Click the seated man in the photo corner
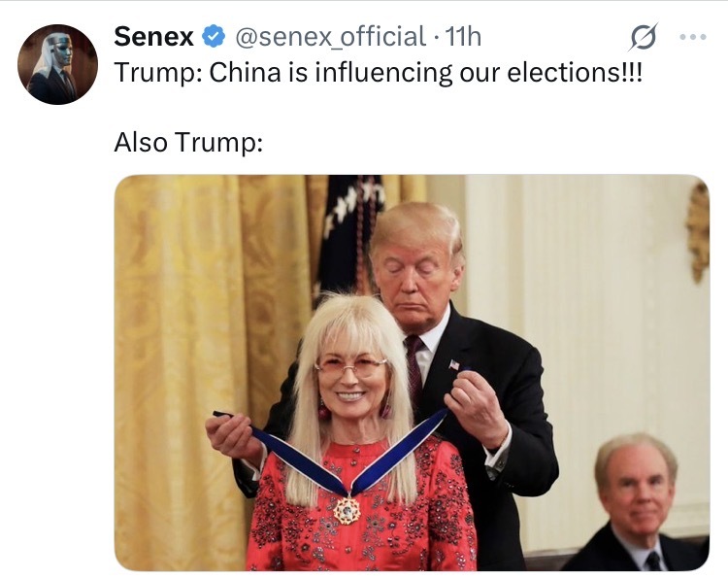Image resolution: width=728 pixels, height=578 pixels. [x=638, y=503]
